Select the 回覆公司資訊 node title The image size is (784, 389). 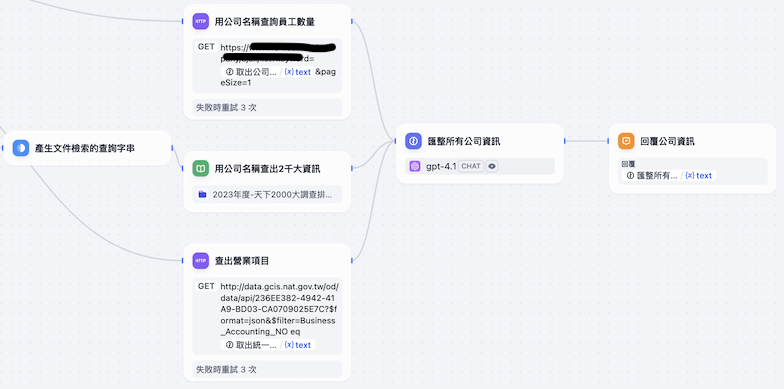[668, 141]
